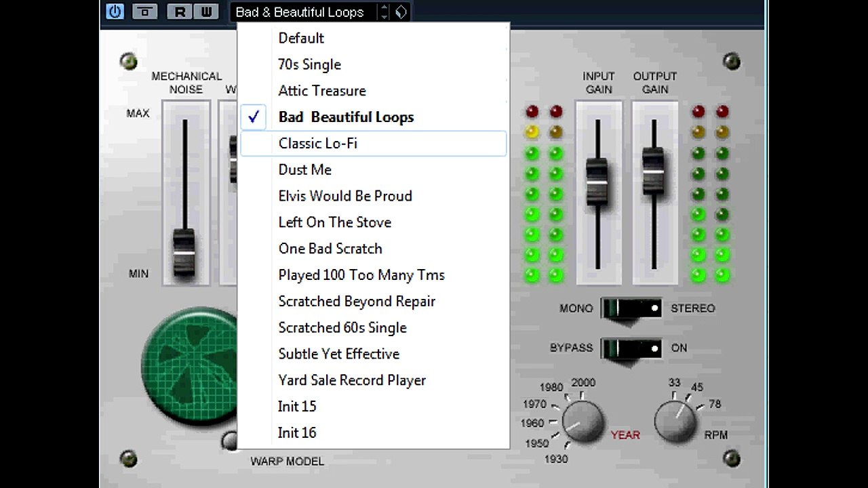Click the preset up/down stepper arrows
This screenshot has width=868, height=488.
coord(384,12)
